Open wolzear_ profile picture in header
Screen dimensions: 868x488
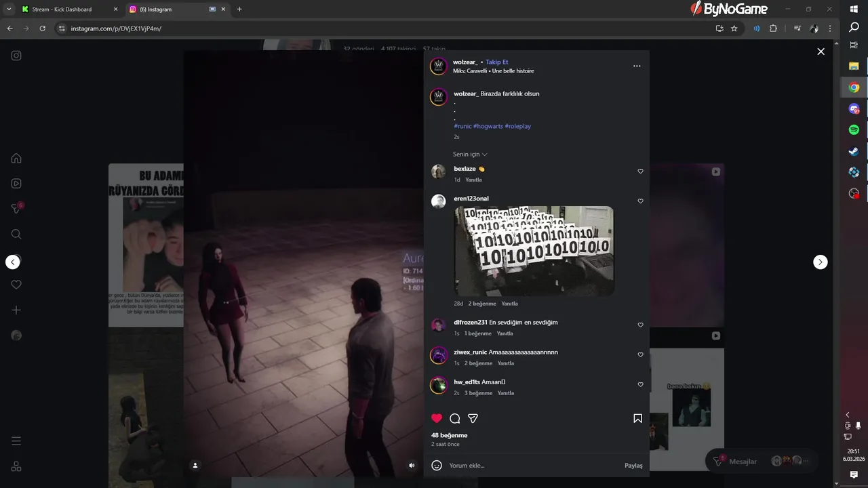[x=438, y=66]
